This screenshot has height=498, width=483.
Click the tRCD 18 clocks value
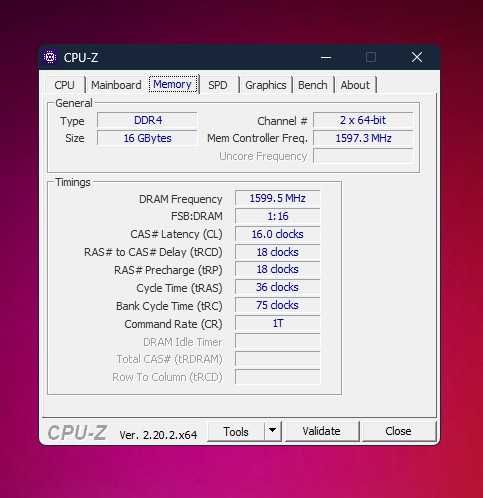278,252
